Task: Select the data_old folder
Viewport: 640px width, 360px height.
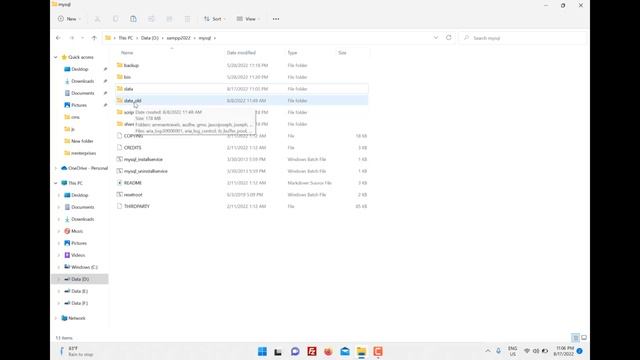Action: tap(242, 100)
